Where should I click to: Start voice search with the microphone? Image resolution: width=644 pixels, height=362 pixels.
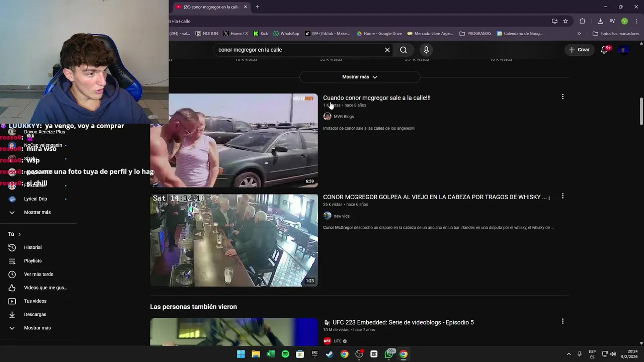tap(426, 50)
